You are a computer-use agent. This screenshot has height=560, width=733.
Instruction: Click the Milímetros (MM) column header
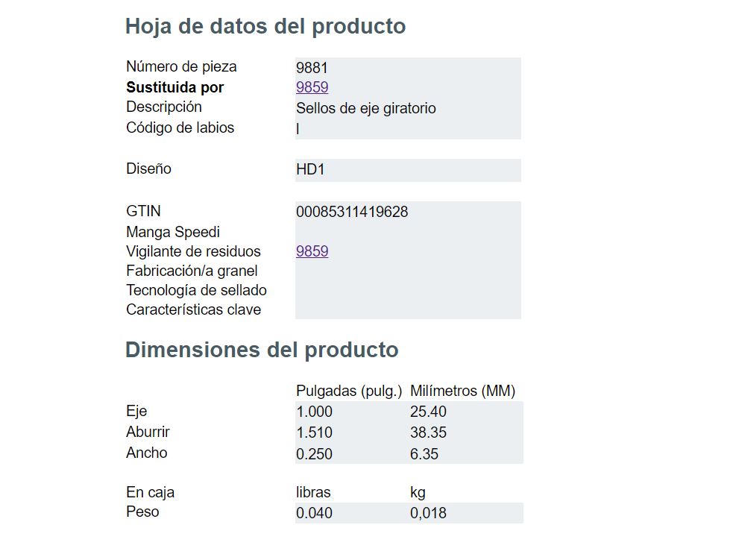pyautogui.click(x=462, y=391)
